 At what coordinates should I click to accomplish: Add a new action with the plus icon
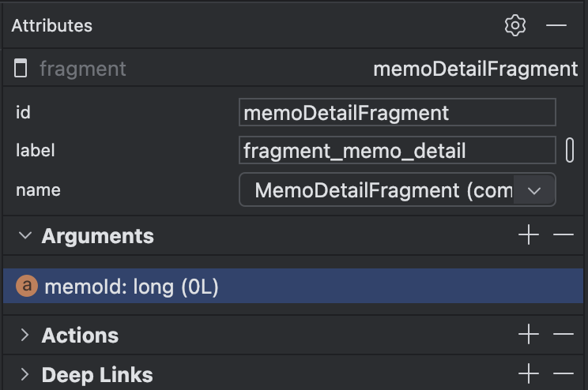[528, 335]
